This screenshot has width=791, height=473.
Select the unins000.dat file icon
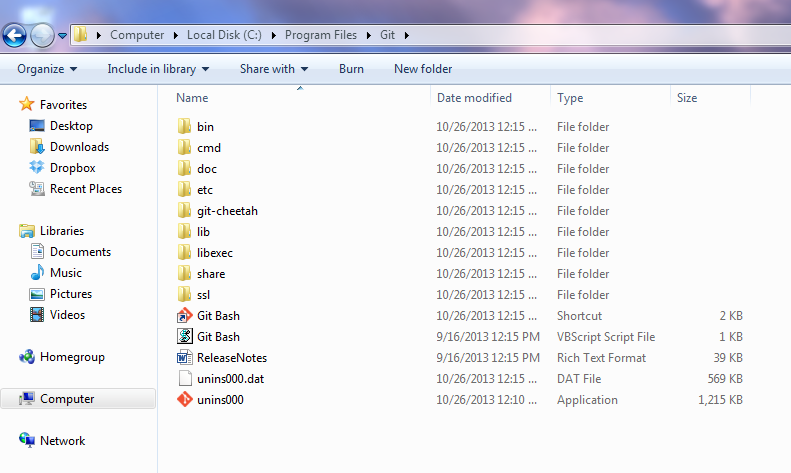pyautogui.click(x=184, y=379)
